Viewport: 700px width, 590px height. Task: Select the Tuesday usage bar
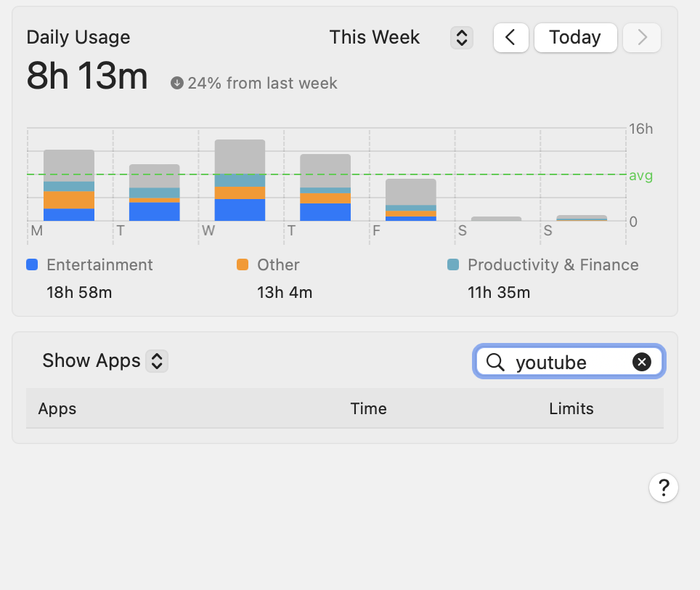154,193
